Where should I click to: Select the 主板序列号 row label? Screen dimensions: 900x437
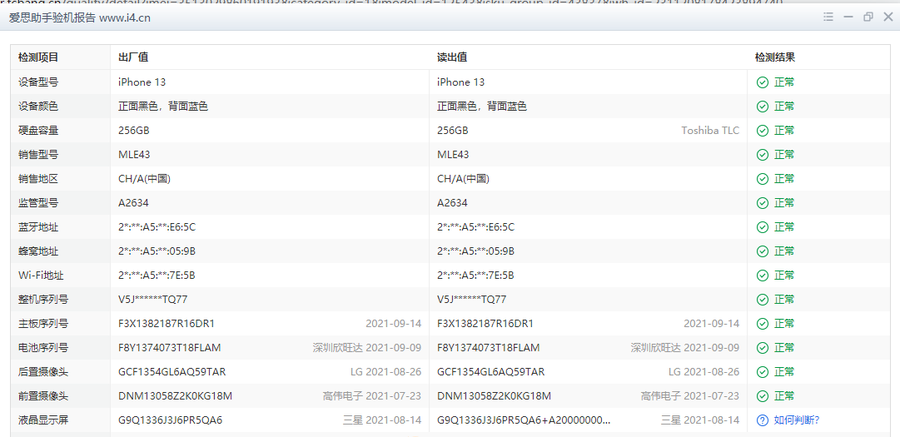tap(43, 323)
